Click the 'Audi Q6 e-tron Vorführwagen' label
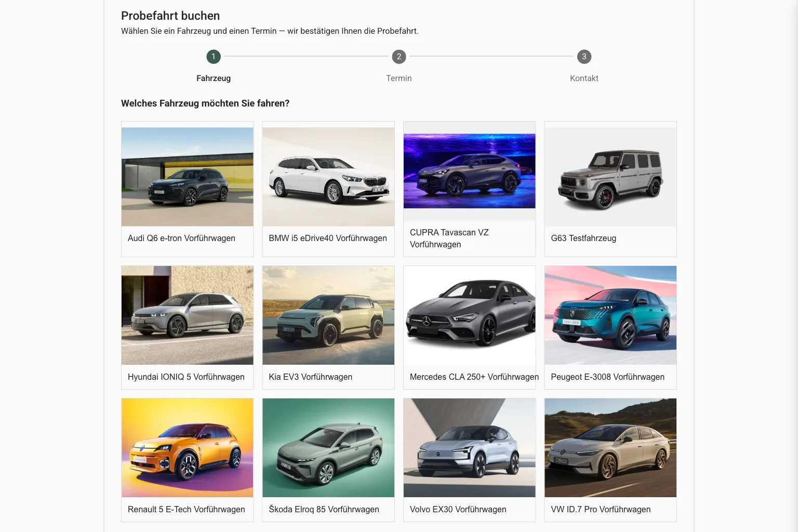The height and width of the screenshot is (532, 798). (x=181, y=238)
